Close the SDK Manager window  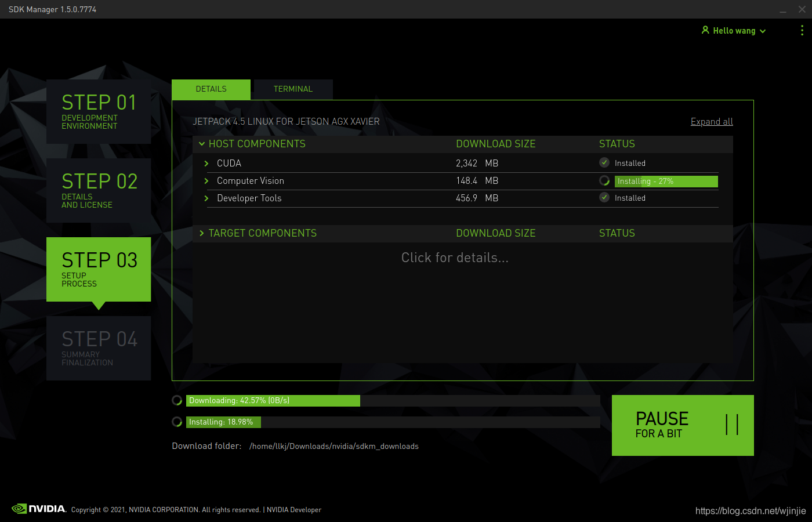pyautogui.click(x=802, y=9)
